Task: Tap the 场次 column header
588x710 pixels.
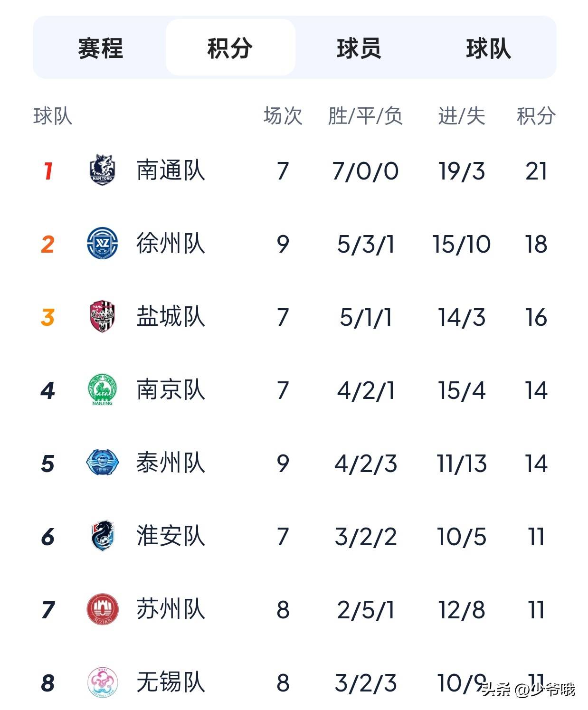Action: [x=283, y=116]
